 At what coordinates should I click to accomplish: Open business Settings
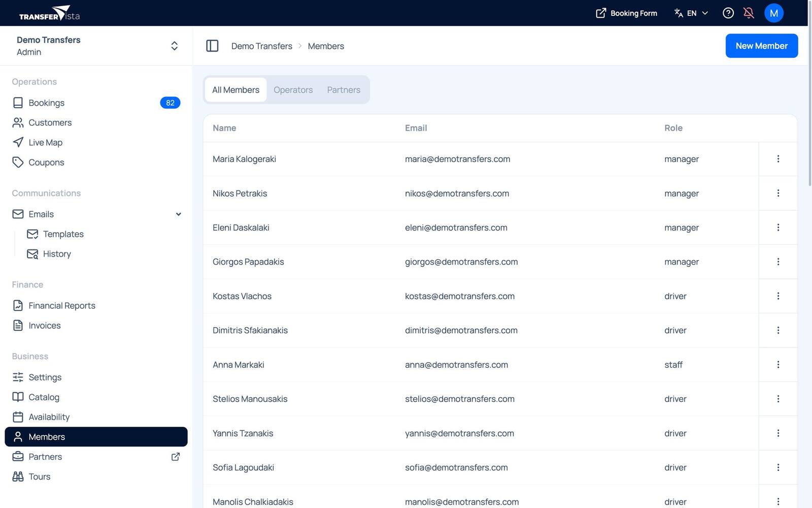[96, 377]
